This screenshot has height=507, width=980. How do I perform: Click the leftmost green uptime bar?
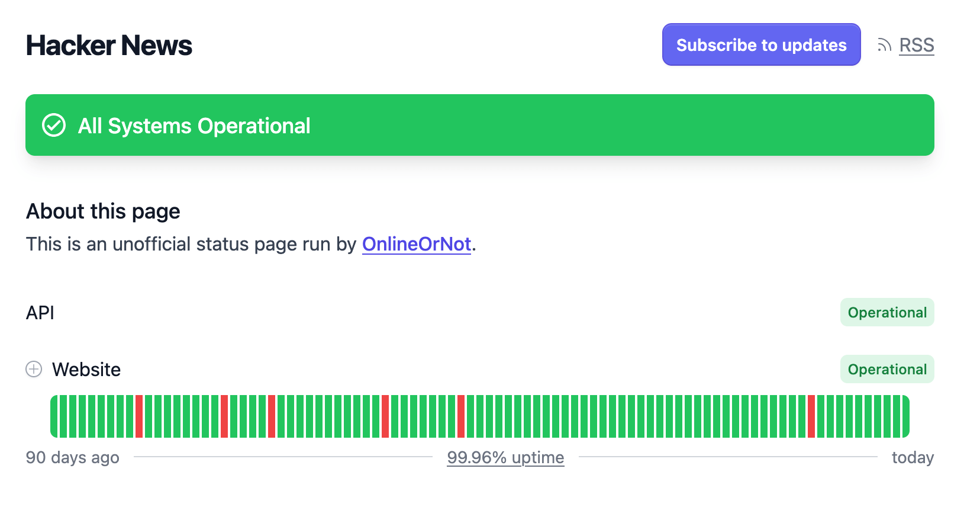(x=54, y=416)
